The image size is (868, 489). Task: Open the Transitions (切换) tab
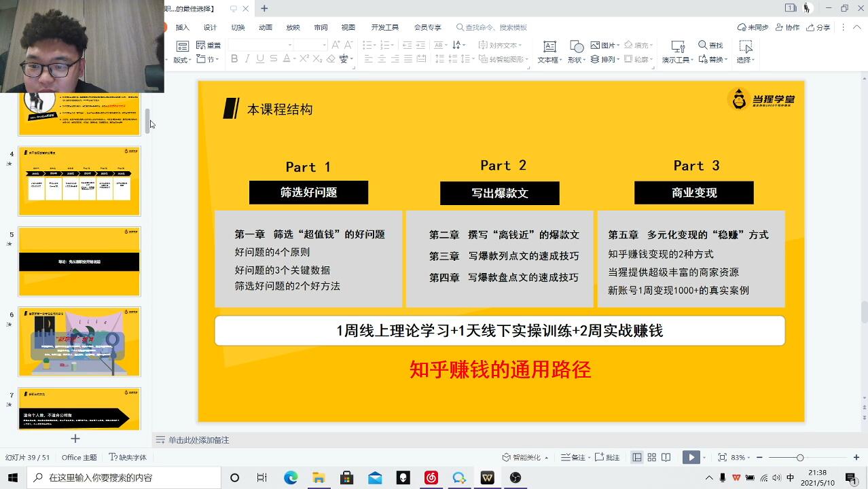[238, 27]
